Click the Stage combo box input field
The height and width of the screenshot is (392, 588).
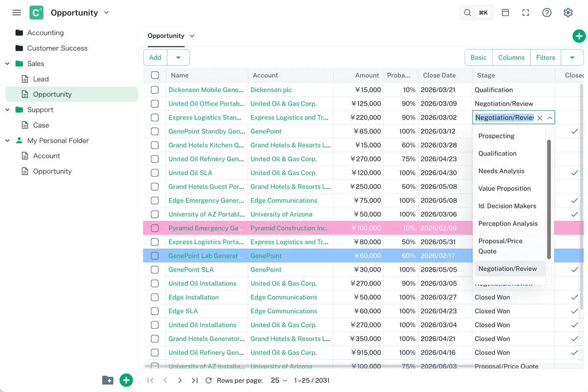coord(504,118)
